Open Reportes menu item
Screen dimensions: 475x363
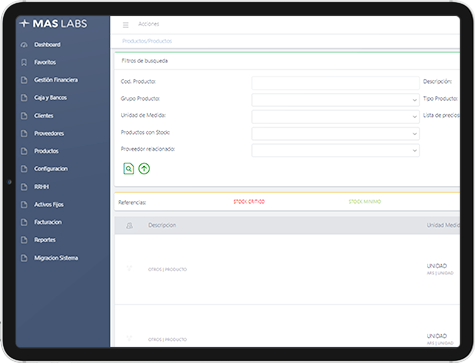tap(45, 240)
